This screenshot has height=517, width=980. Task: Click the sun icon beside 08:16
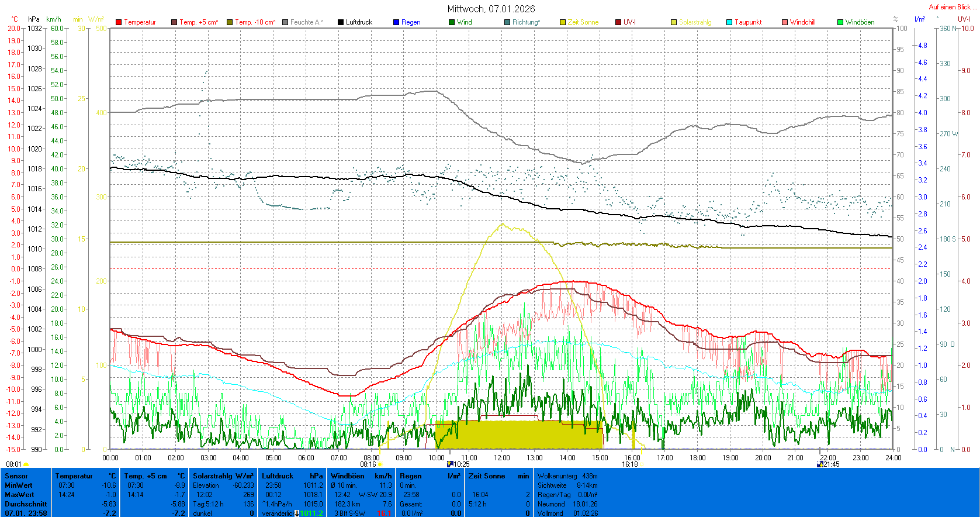coord(380,464)
